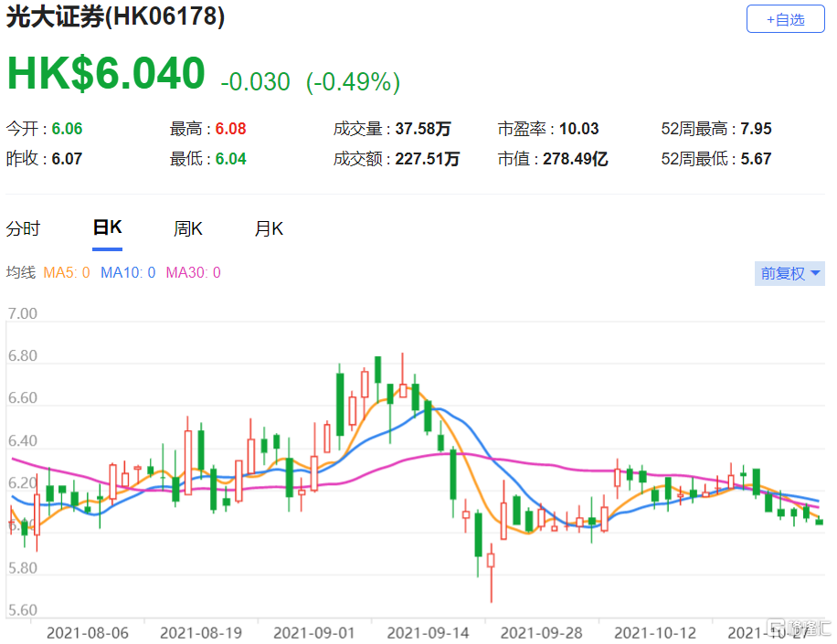Click the 2021-09-14 date label on axis
The width and height of the screenshot is (837, 644).
pyautogui.click(x=429, y=633)
